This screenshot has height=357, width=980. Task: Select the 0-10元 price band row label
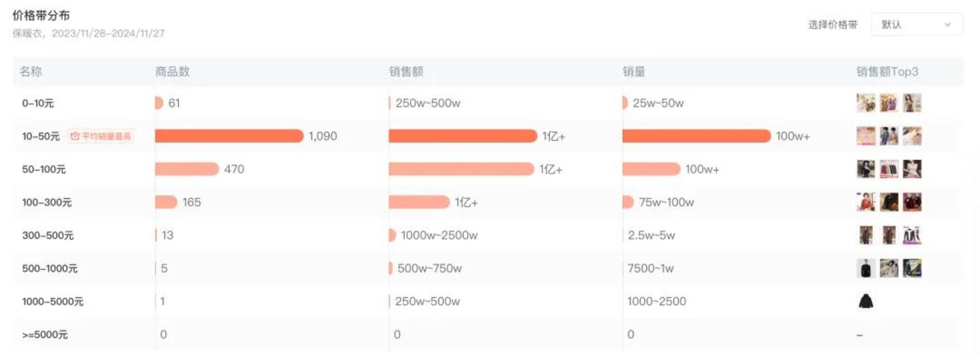point(38,104)
